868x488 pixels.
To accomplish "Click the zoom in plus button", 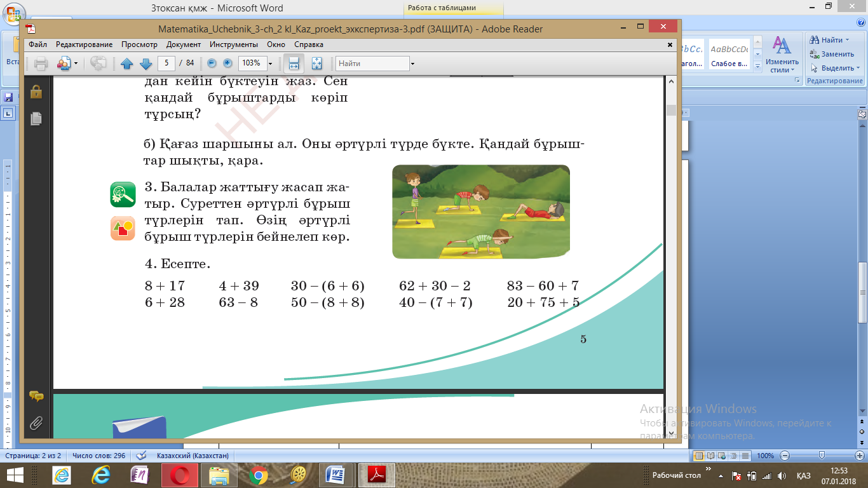I will click(227, 64).
